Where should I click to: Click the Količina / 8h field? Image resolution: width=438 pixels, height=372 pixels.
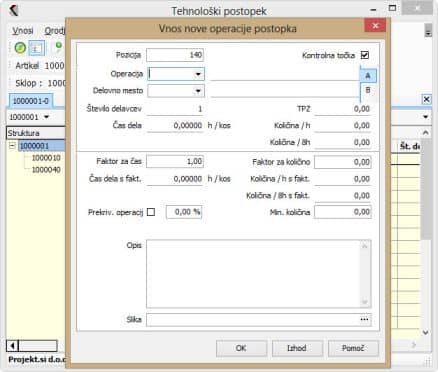(x=343, y=142)
